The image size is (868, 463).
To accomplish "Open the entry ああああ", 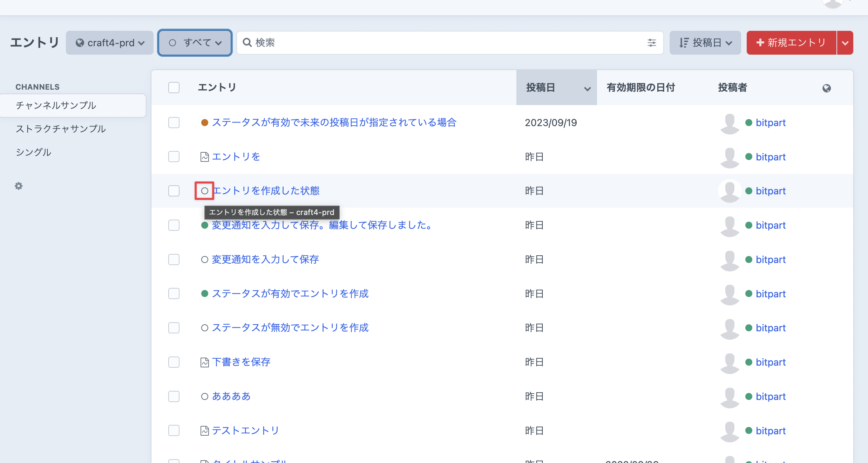I will click(x=231, y=396).
